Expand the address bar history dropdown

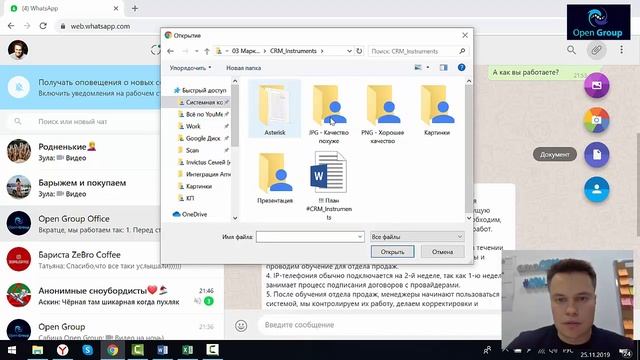pos(349,51)
